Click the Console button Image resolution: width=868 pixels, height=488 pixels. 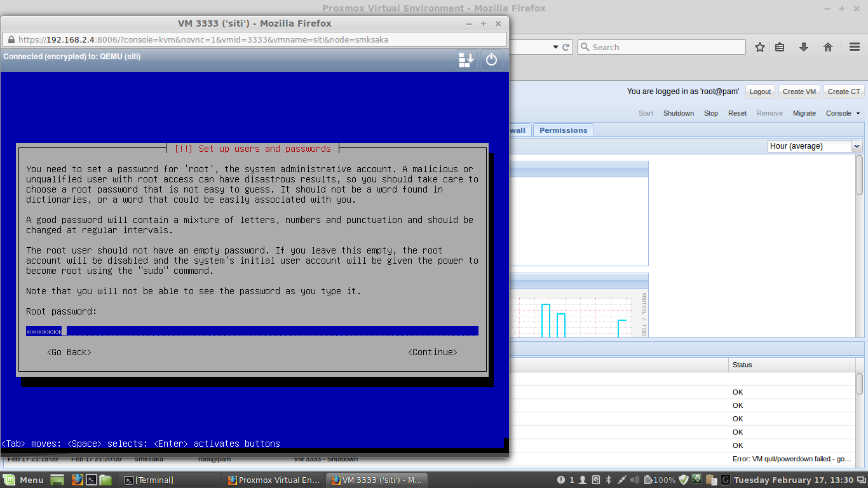pyautogui.click(x=839, y=113)
